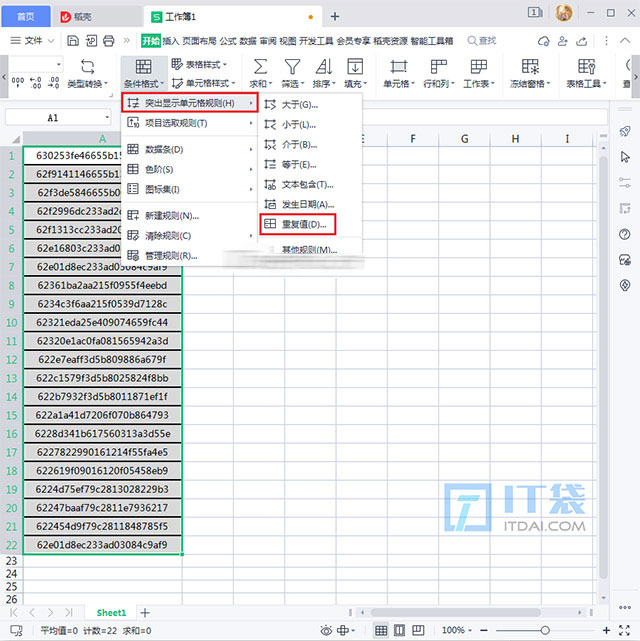Click the increase decimal places icon
The width and height of the screenshot is (640, 641).
36,82
